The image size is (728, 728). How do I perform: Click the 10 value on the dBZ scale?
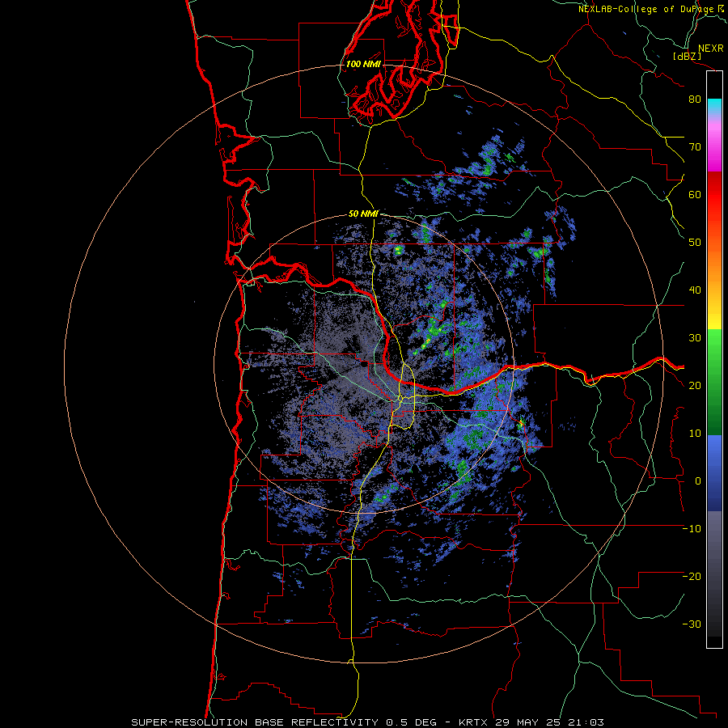pyautogui.click(x=695, y=434)
